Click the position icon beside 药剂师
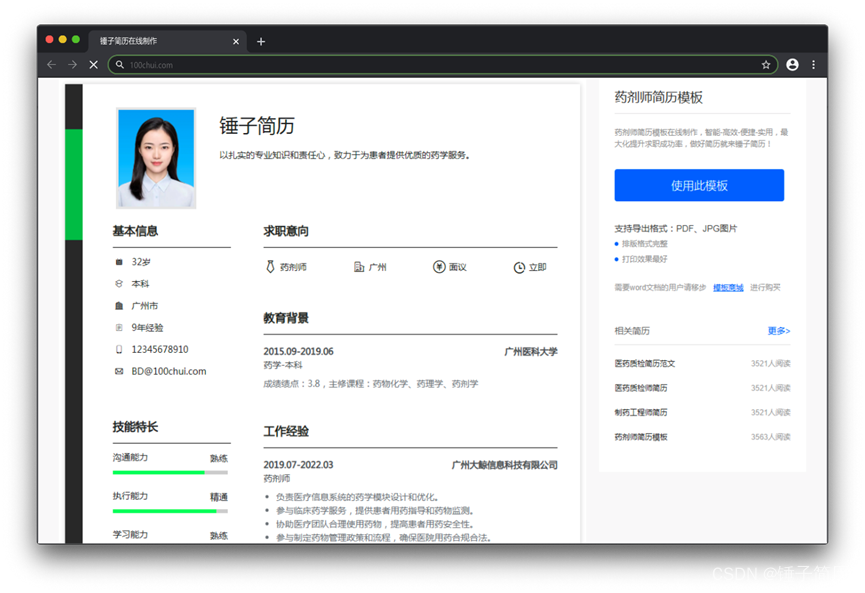The image size is (865, 593). tap(270, 267)
